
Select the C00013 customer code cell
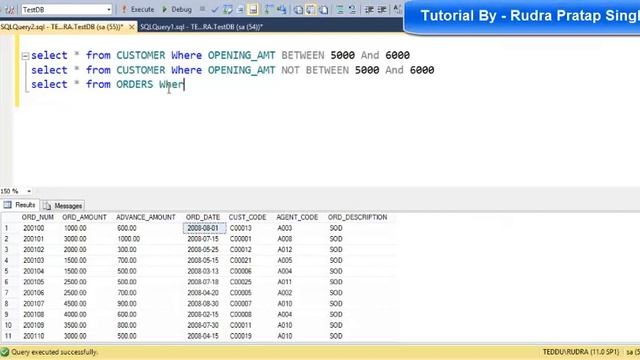(241, 228)
